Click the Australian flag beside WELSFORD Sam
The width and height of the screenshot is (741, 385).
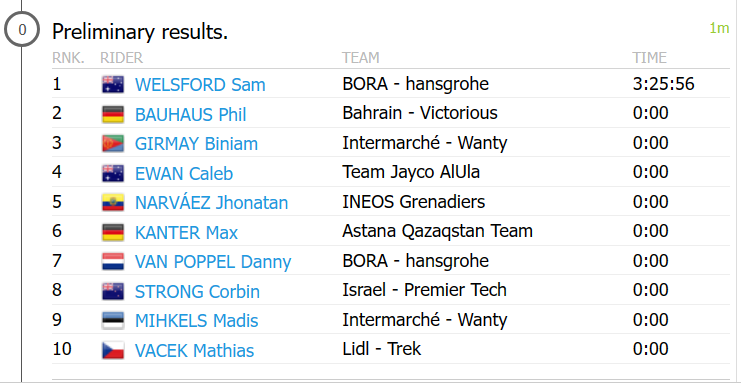click(113, 85)
